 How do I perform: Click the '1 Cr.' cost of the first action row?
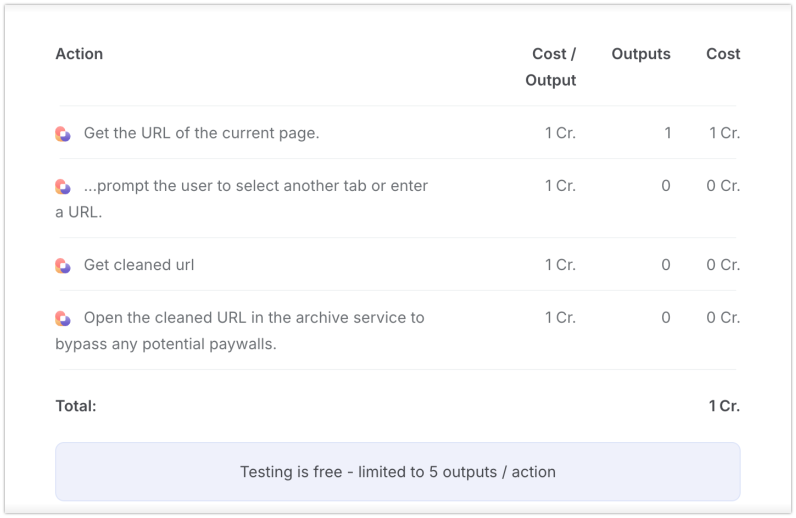724,133
